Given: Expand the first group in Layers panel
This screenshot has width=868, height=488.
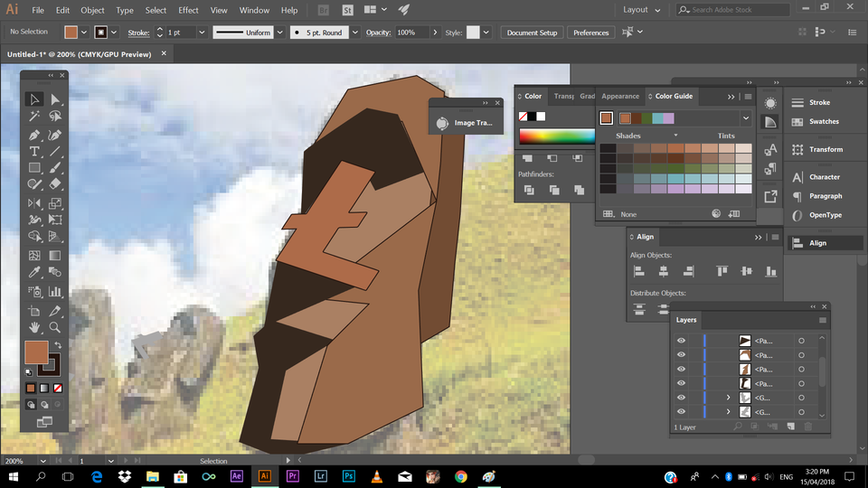Looking at the screenshot, I should click(x=728, y=398).
